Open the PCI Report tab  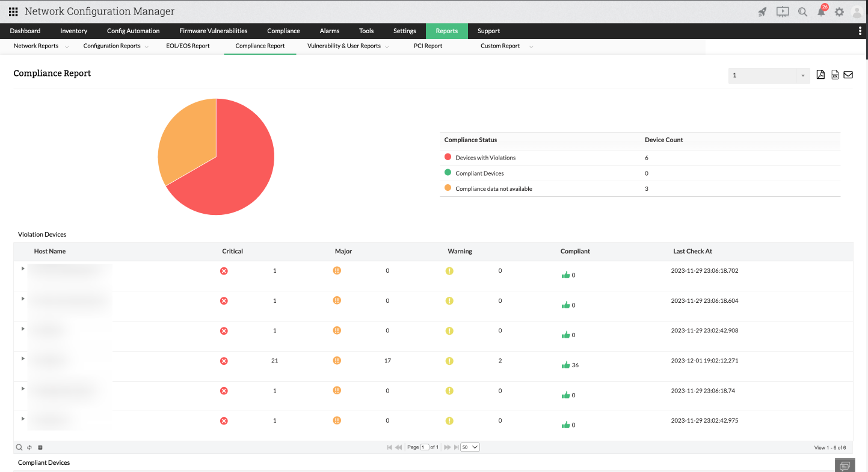[x=428, y=46]
